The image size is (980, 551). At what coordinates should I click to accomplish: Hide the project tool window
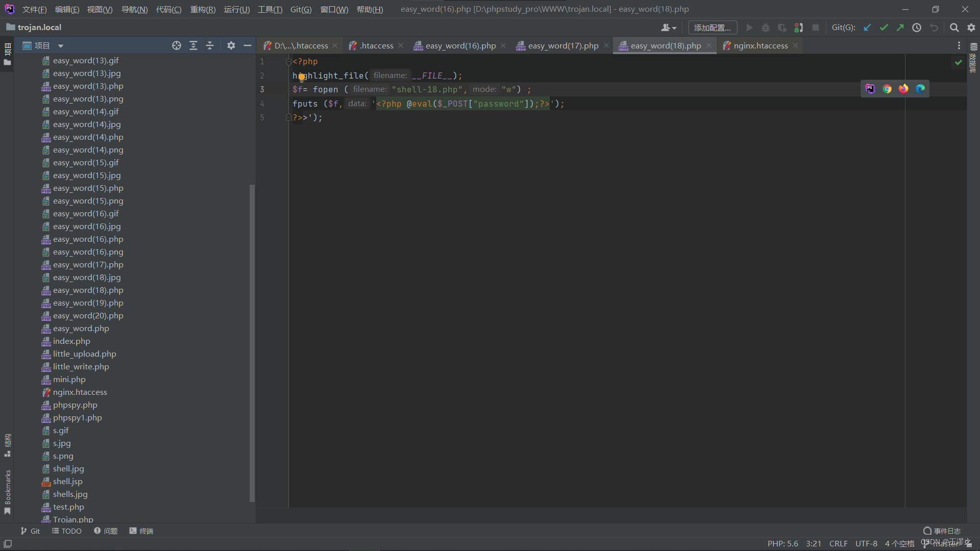point(248,46)
